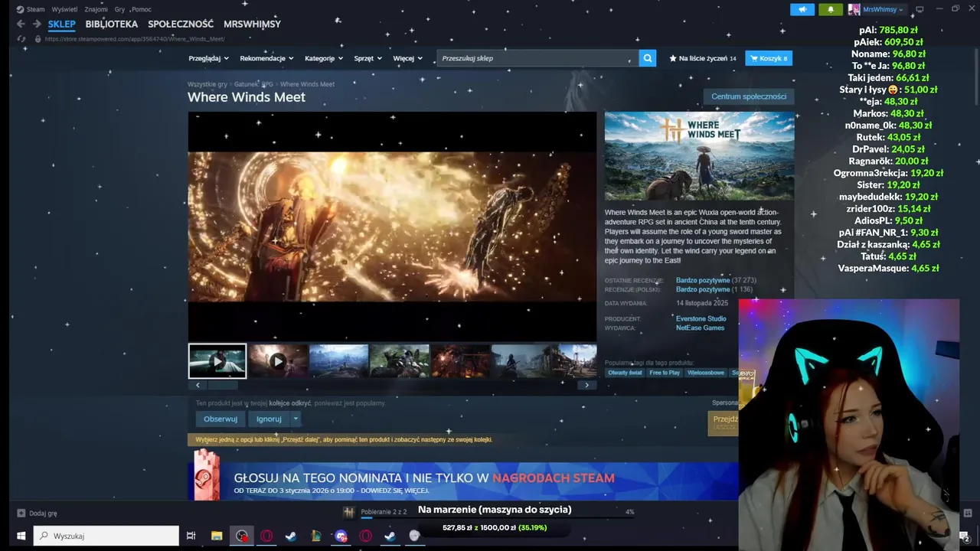Click the Windows Wyszukaj search box
This screenshot has height=551, width=980.
(x=106, y=536)
